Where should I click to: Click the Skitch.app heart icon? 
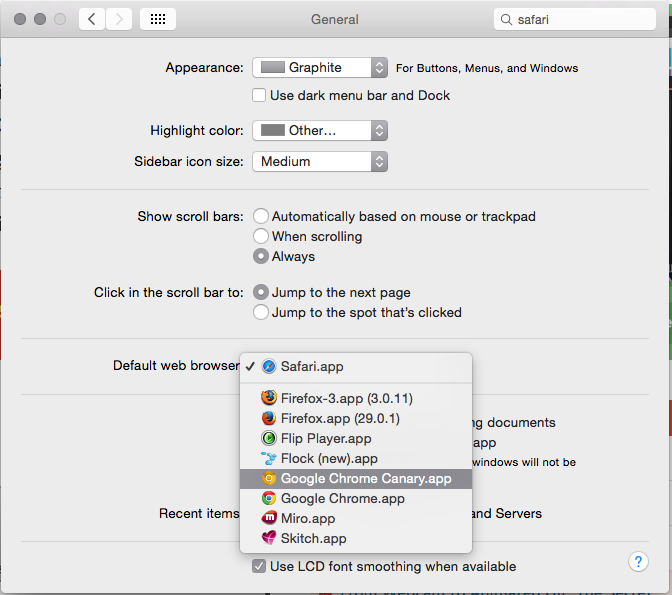(x=268, y=538)
